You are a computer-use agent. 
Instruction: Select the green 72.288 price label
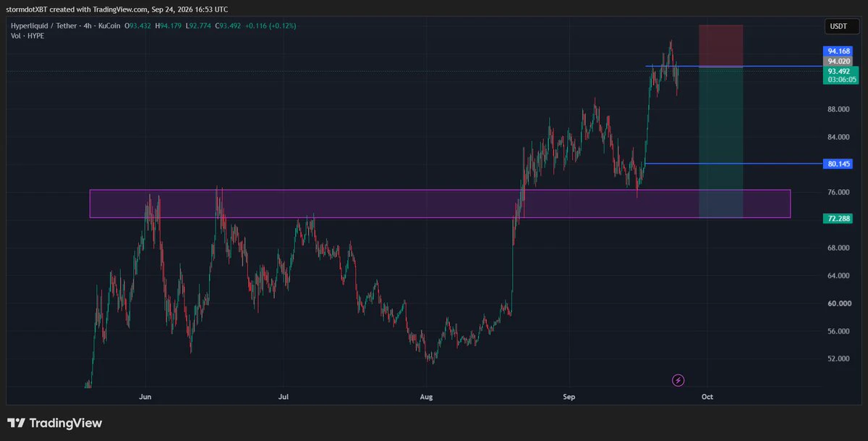point(838,217)
